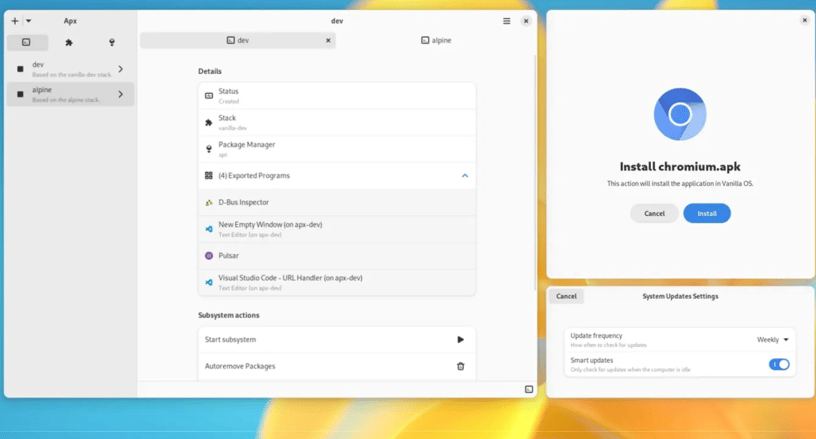
Task: Close the dev tab
Action: click(x=328, y=40)
